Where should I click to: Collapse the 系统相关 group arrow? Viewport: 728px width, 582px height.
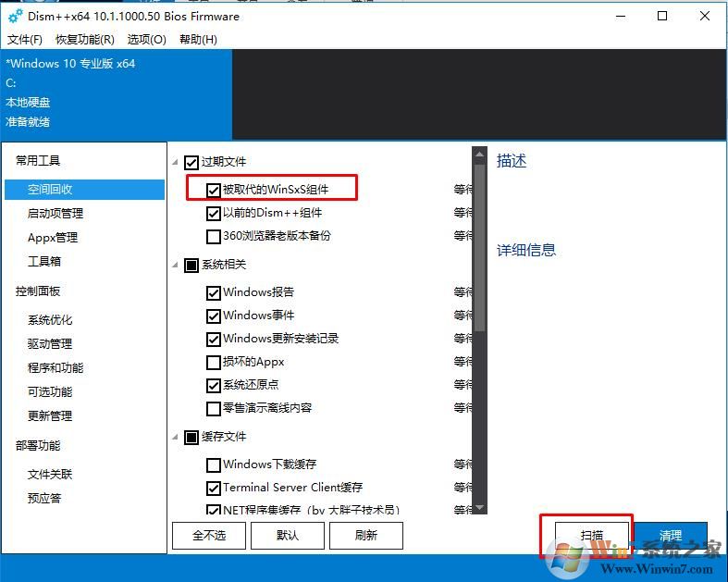coord(176,266)
